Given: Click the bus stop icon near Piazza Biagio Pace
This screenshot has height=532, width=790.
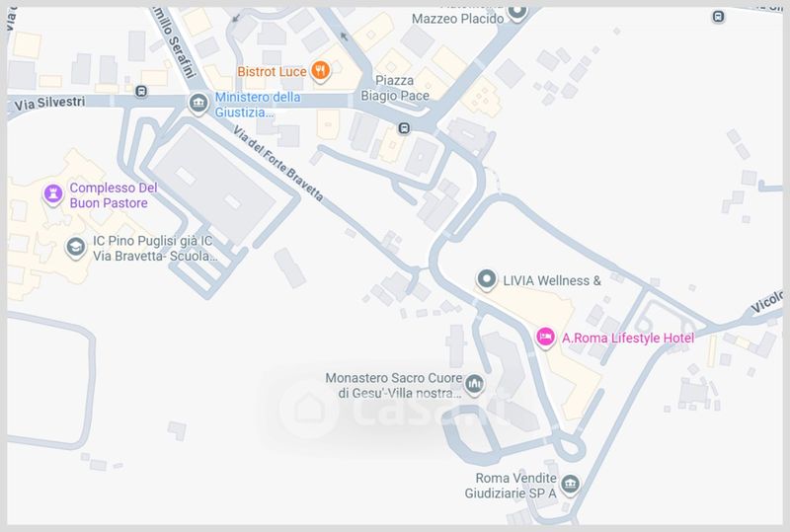Looking at the screenshot, I should click(x=404, y=128).
